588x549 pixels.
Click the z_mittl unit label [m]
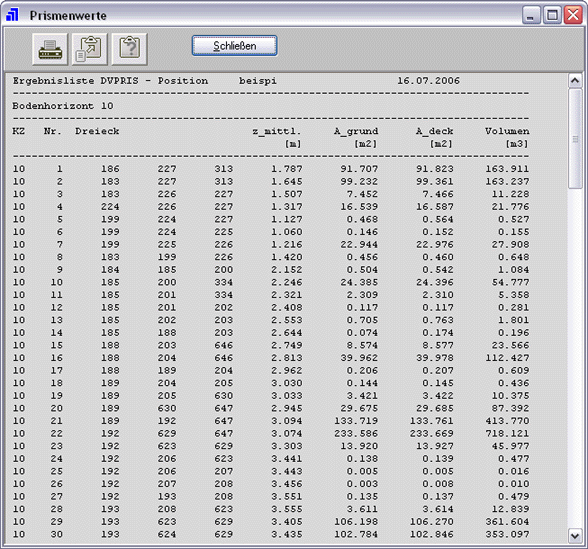292,144
